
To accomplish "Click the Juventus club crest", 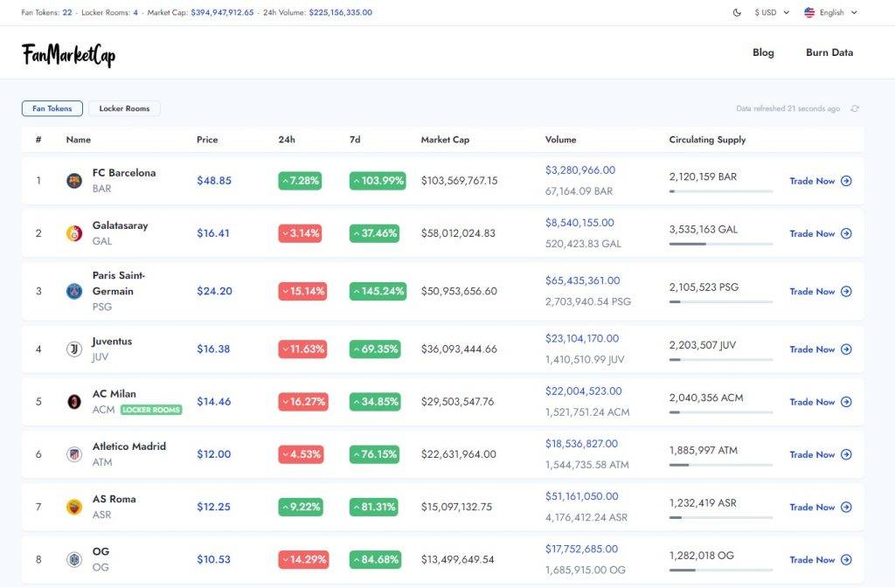I will (x=74, y=349).
